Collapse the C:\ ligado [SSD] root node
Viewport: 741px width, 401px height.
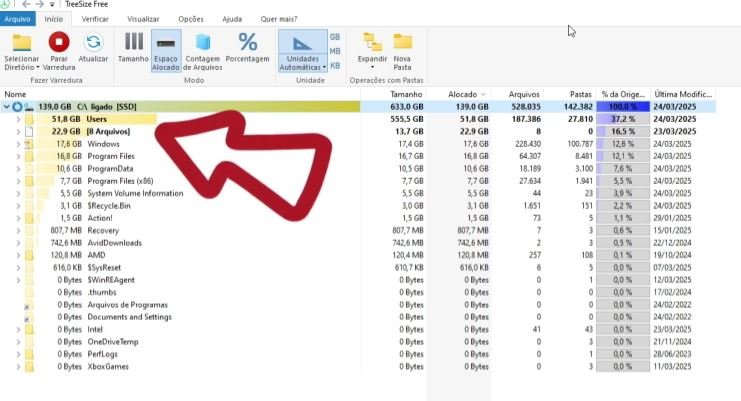[x=6, y=107]
